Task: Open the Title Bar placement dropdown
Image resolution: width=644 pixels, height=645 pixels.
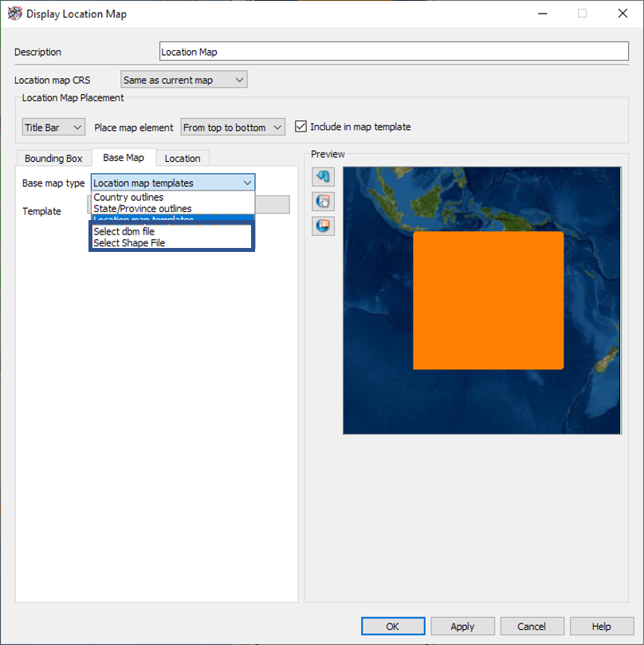Action: (x=53, y=126)
